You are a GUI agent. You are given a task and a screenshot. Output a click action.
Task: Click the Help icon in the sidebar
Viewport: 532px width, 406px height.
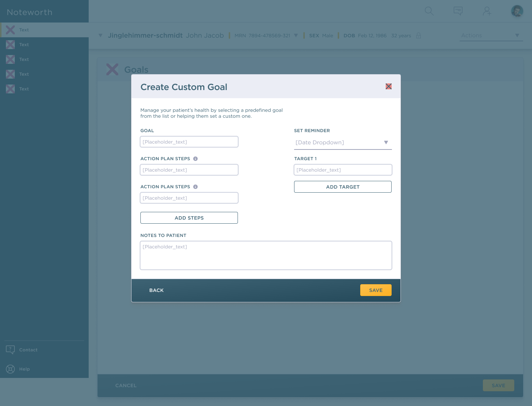pyautogui.click(x=10, y=369)
